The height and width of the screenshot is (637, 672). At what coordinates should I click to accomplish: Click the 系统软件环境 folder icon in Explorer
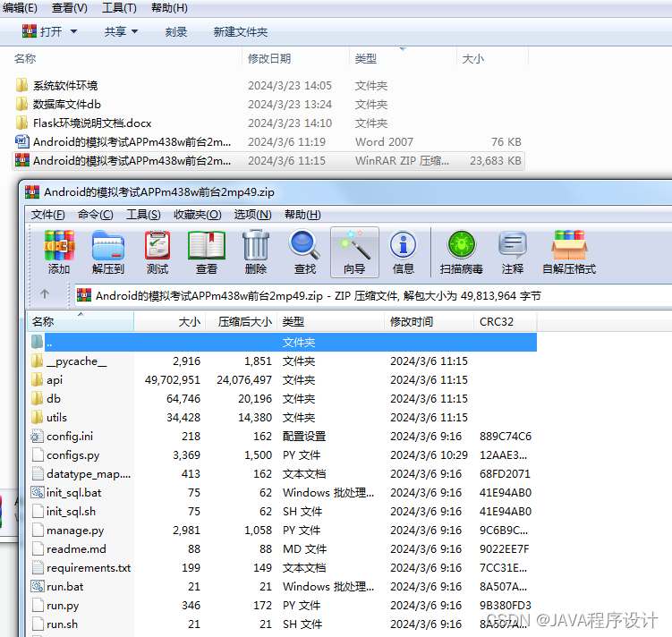pos(21,85)
